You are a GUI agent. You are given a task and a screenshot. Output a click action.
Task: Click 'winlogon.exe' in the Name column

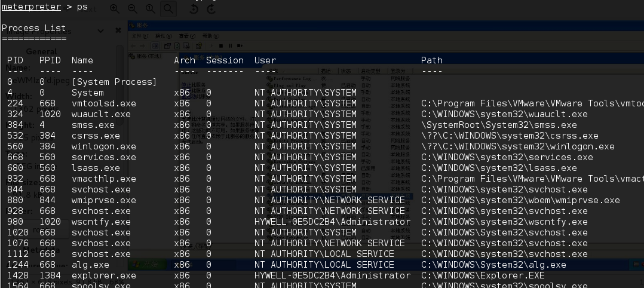coord(103,146)
